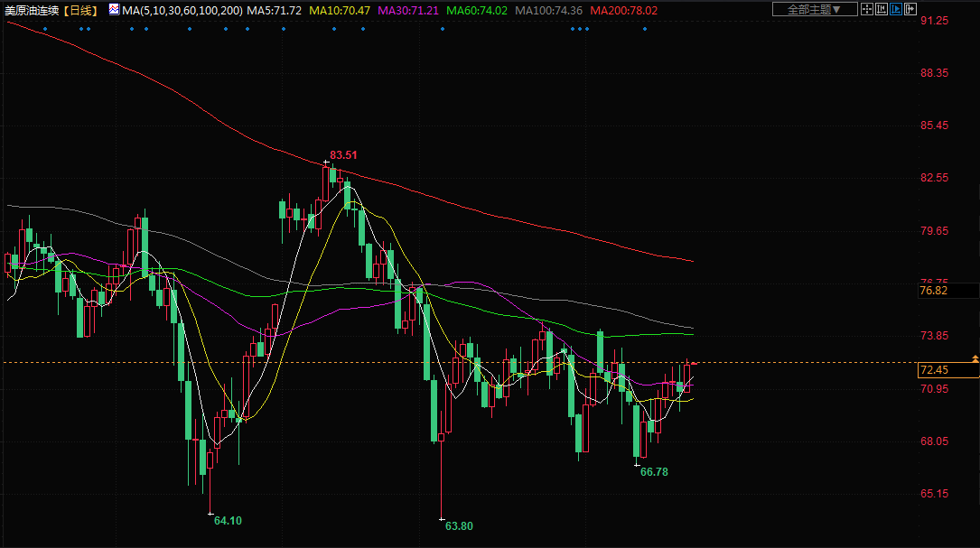Select the magenta MA30:71.21 legend

409,10
